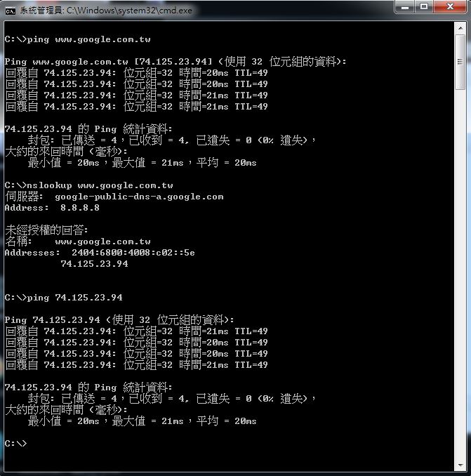Image resolution: width=471 pixels, height=476 pixels.
Task: Click the 'nslookup www.google.com.tw' command line
Action: (x=88, y=185)
